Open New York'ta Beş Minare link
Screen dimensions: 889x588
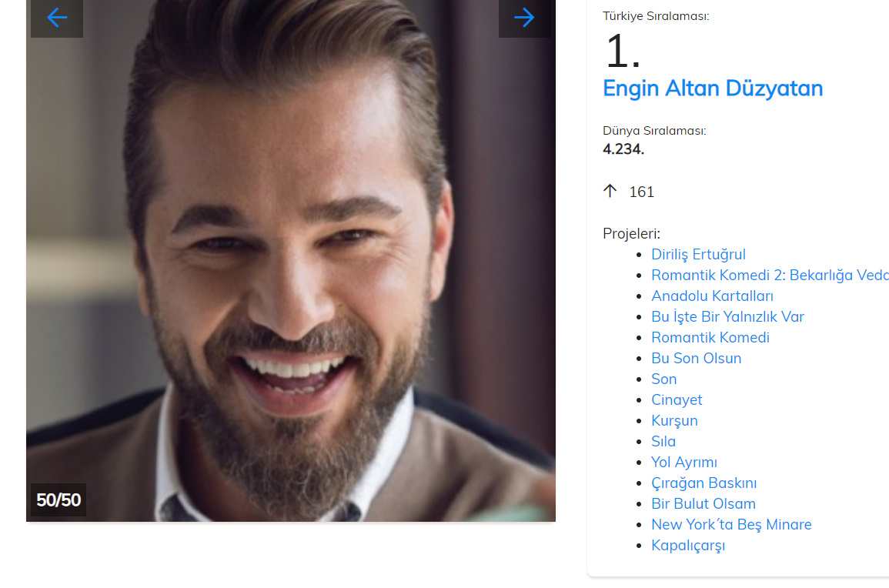(731, 524)
